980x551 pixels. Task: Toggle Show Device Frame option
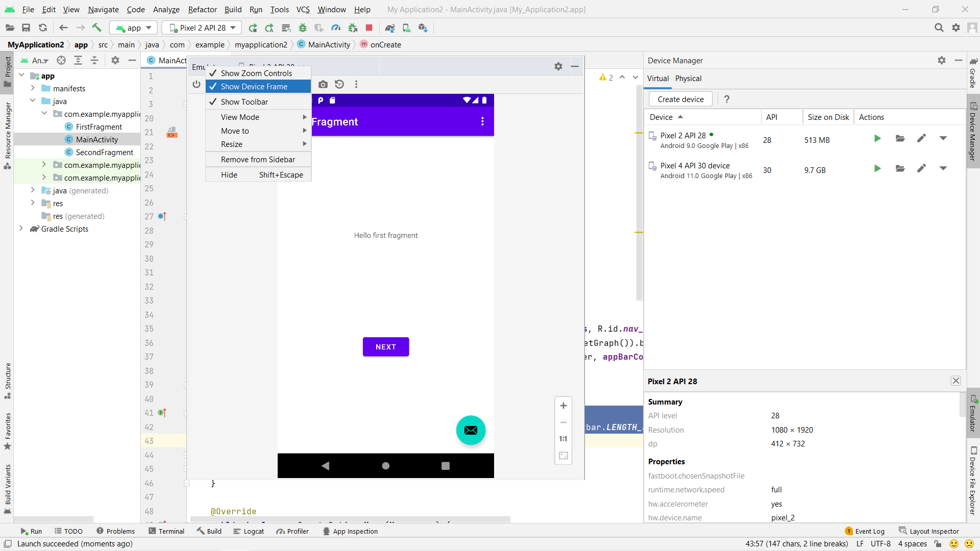coord(254,86)
